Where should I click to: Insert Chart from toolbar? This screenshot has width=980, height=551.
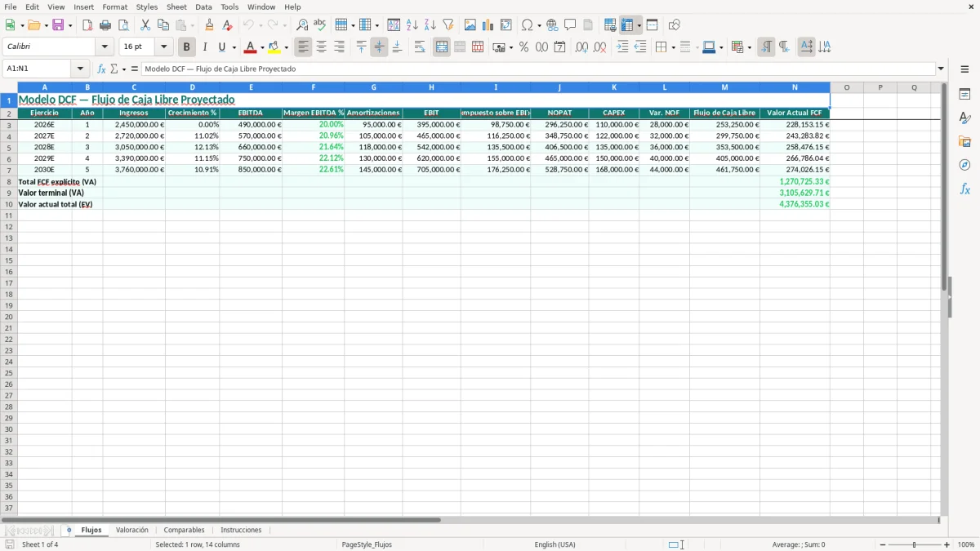pos(488,25)
